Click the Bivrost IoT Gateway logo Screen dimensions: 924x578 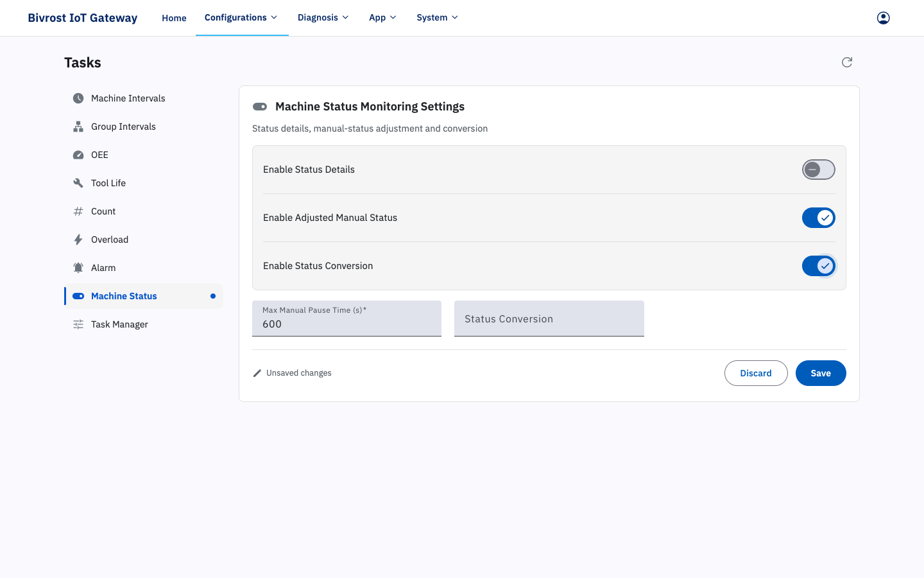83,18
